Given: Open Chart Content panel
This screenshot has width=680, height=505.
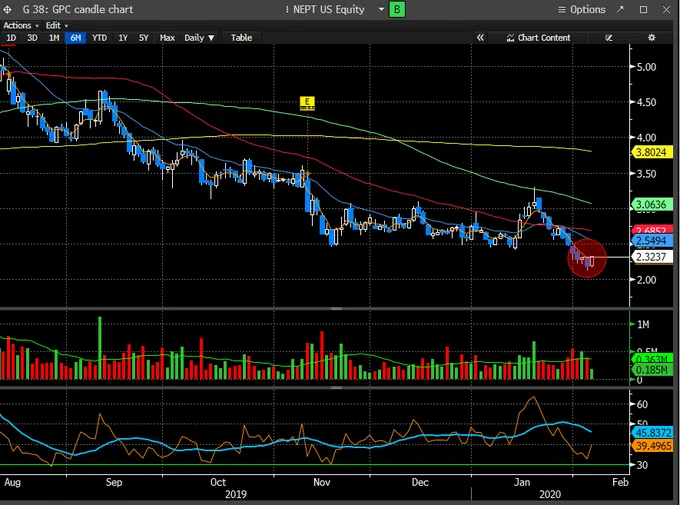Looking at the screenshot, I should click(x=538, y=38).
